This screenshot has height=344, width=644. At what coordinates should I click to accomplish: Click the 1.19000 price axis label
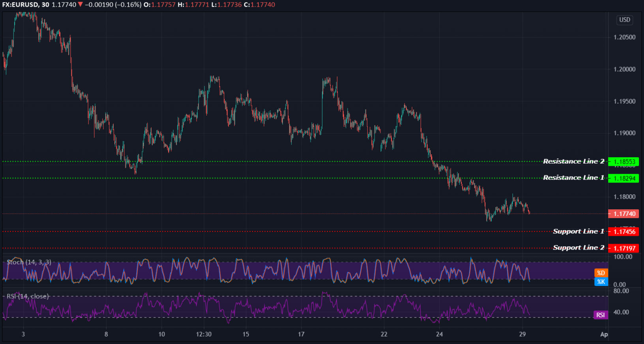624,133
